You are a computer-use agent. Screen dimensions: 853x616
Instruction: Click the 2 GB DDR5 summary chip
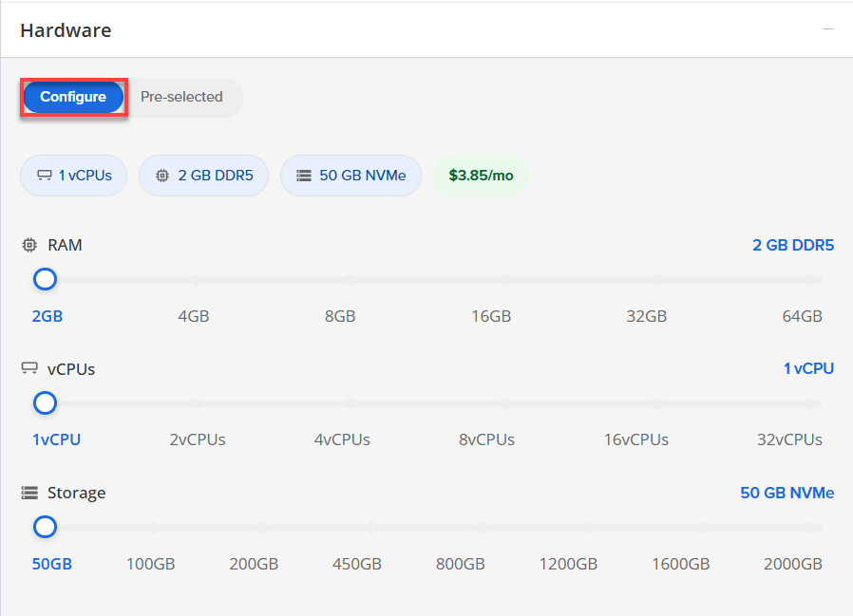(203, 176)
